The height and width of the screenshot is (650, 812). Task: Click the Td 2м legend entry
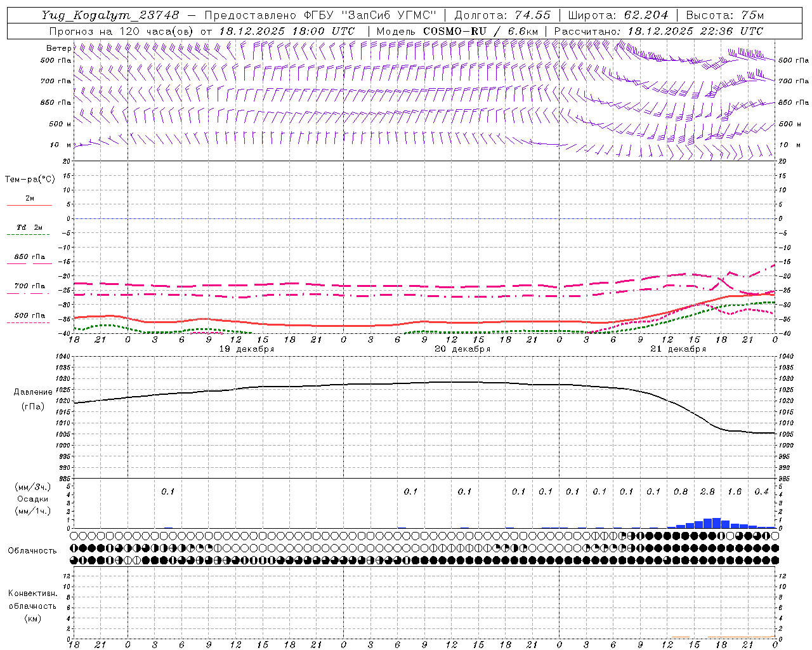29,227
